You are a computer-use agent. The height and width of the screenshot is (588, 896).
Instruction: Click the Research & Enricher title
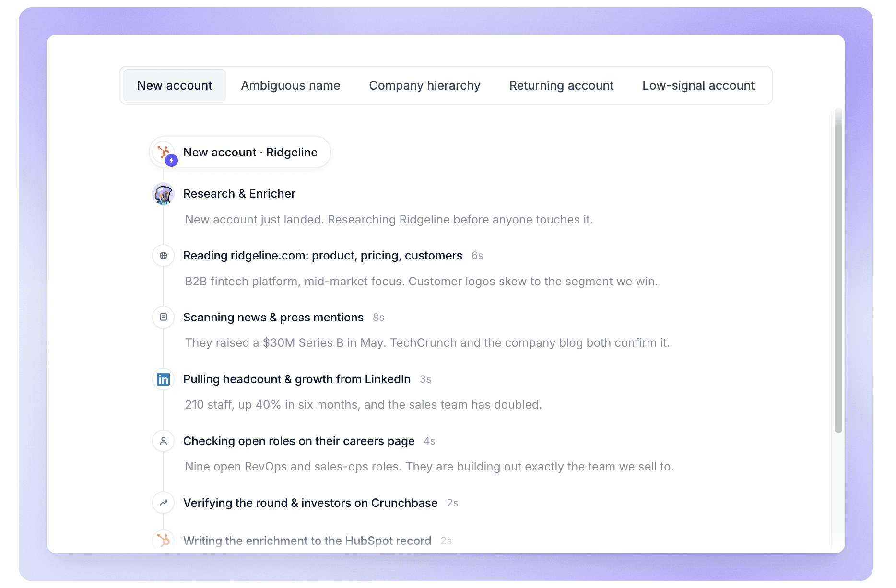point(239,194)
